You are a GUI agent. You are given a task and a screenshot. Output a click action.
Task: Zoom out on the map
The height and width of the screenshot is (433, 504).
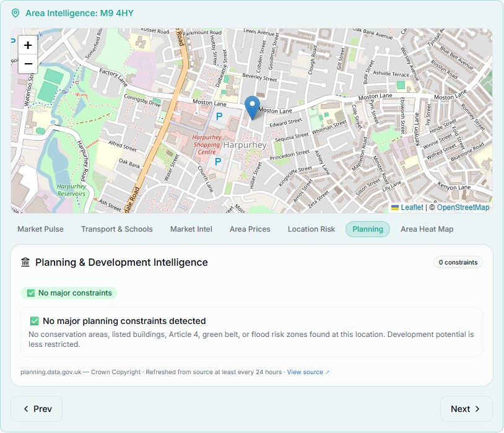[28, 64]
